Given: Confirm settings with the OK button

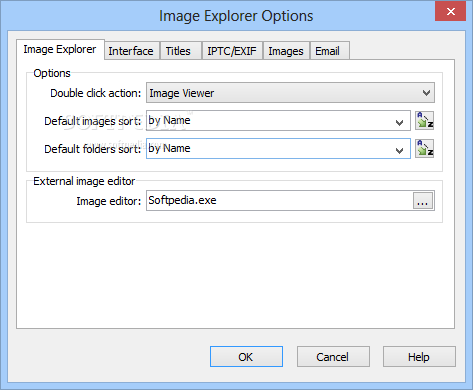Looking at the screenshot, I should pyautogui.click(x=246, y=357).
